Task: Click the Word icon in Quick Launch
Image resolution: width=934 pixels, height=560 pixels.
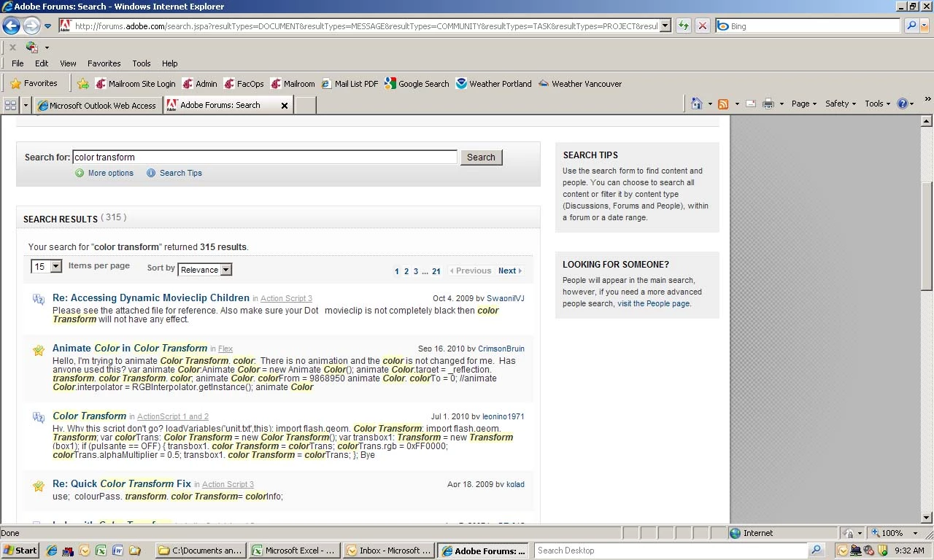Action: coord(117,551)
